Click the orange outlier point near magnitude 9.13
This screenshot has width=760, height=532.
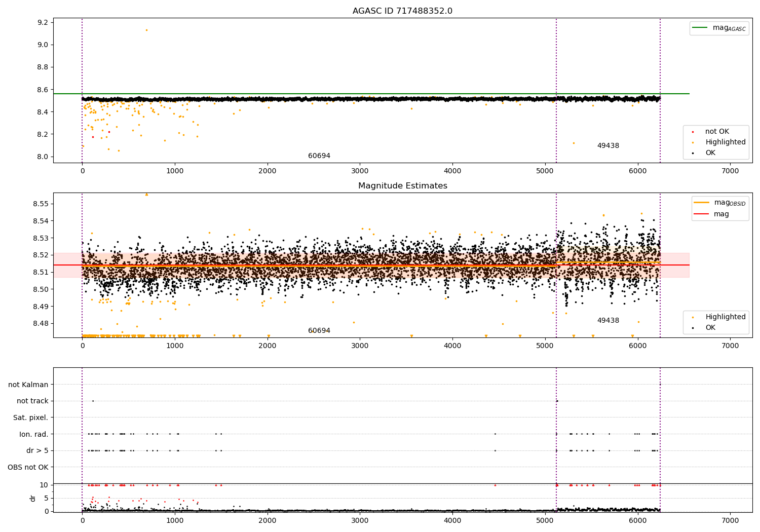point(146,30)
